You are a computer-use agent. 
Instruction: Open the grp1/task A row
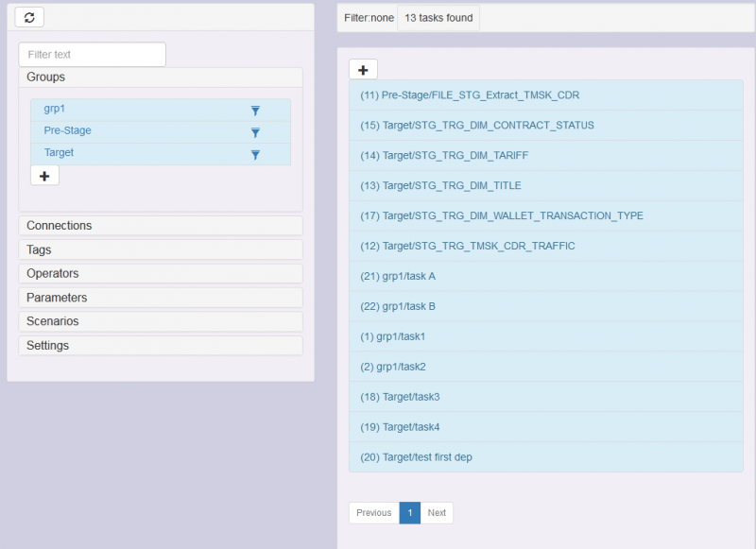[546, 276]
